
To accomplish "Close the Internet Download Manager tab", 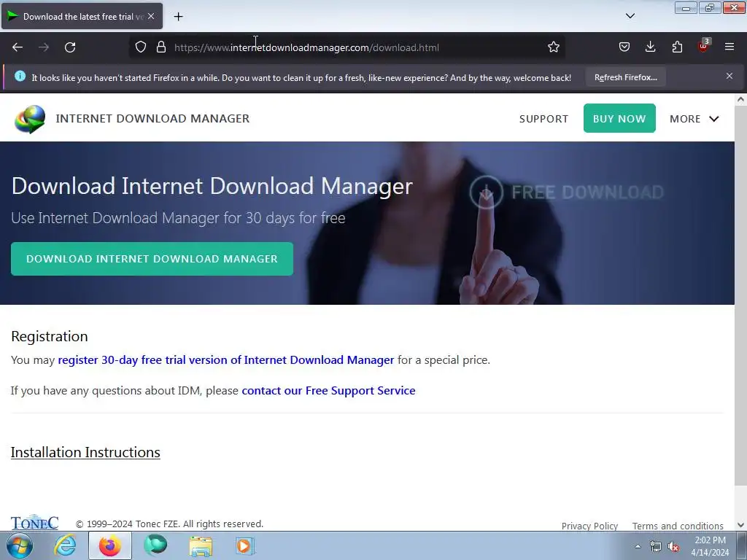I will tap(151, 16).
